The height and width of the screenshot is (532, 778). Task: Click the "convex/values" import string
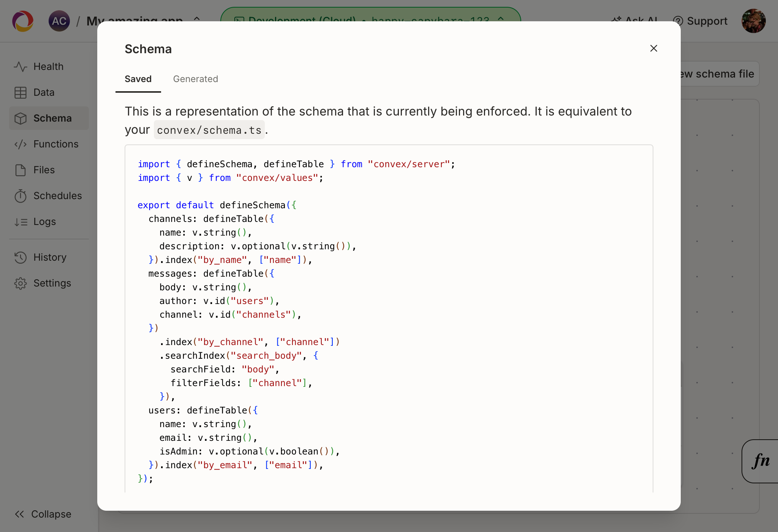pyautogui.click(x=277, y=178)
